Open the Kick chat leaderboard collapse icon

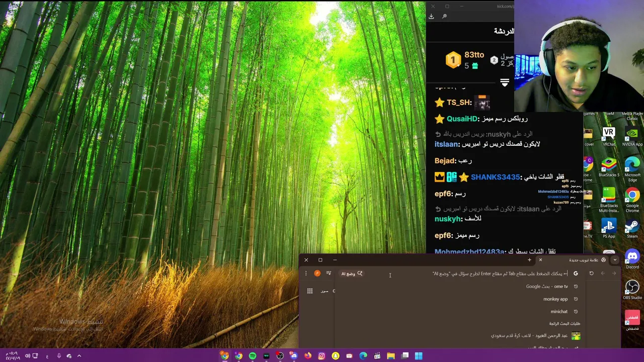[x=505, y=82]
